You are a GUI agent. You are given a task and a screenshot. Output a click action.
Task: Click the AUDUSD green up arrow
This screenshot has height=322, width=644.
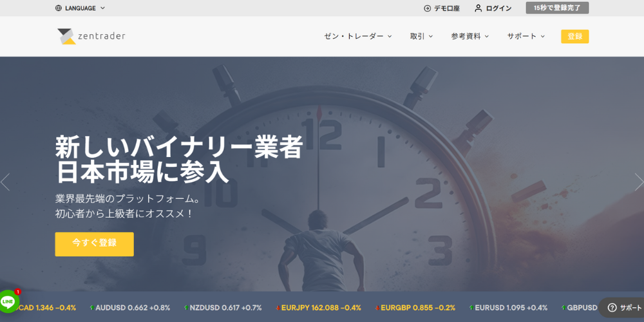[91, 308]
